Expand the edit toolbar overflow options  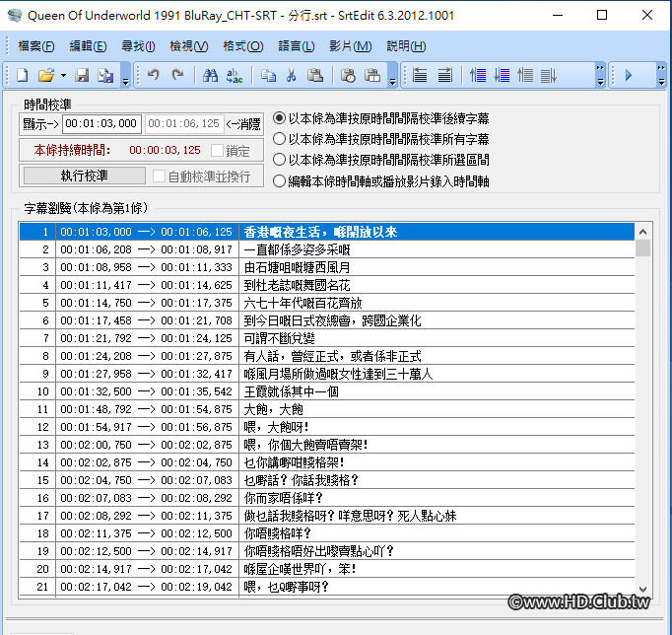click(392, 76)
